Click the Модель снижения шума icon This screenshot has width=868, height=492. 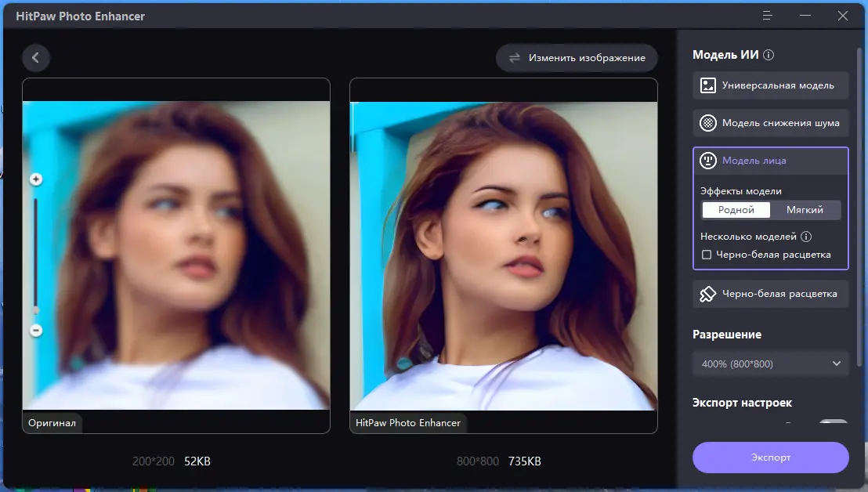[x=708, y=123]
